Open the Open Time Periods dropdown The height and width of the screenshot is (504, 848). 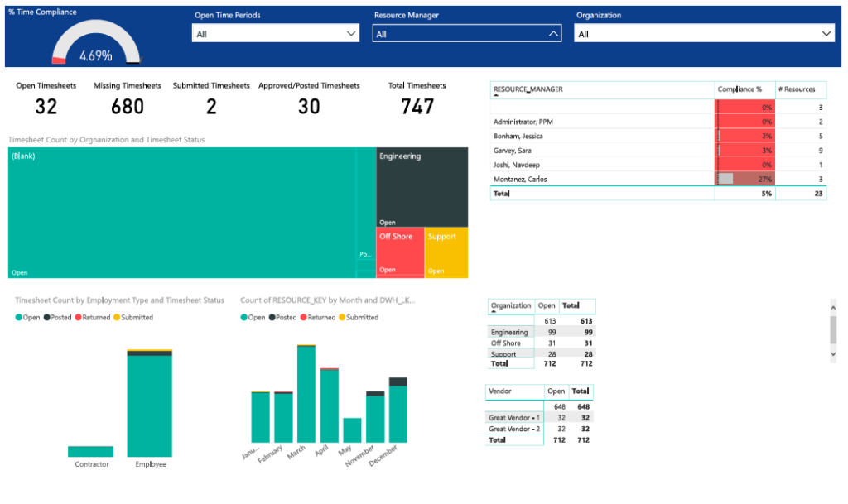[x=351, y=33]
